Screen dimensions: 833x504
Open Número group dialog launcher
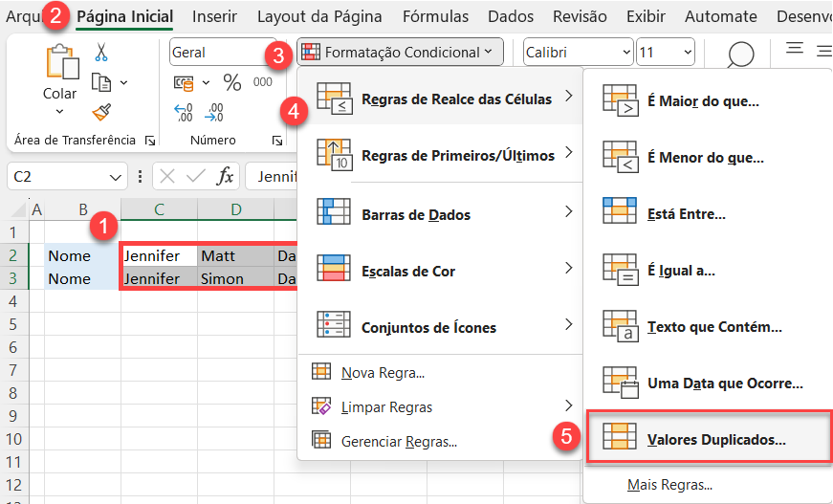276,141
